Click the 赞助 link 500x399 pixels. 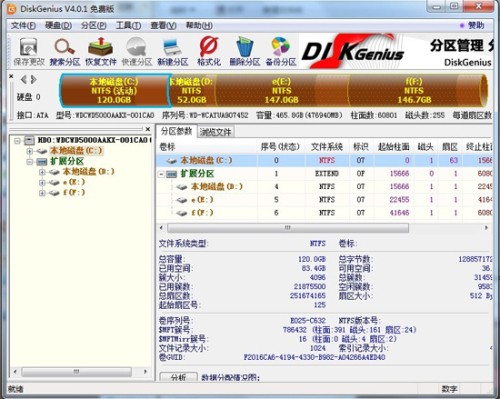472,25
